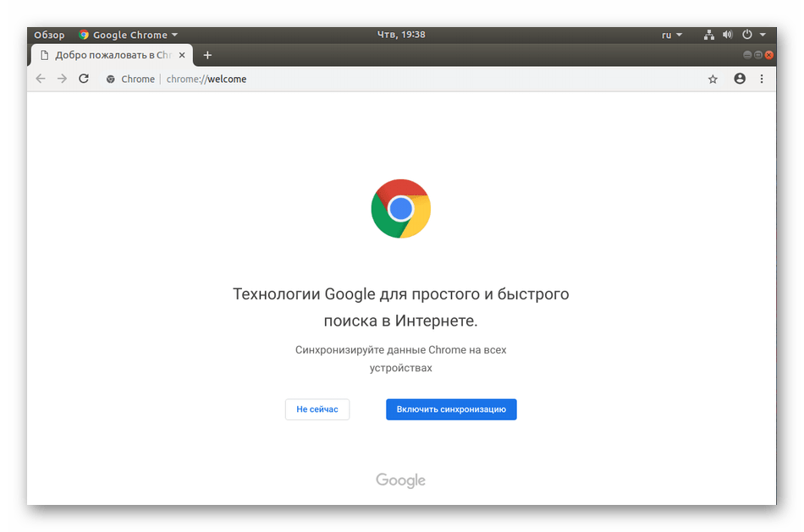This screenshot has width=804, height=532.
Task: Click the volume icon in top panel
Action: coord(726,35)
